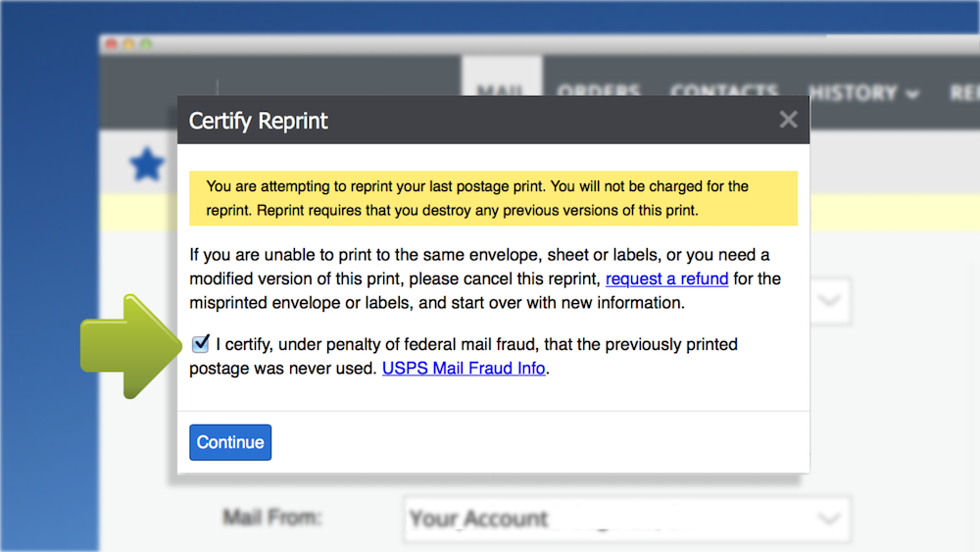Click the yellow reprint warning banner

[494, 198]
